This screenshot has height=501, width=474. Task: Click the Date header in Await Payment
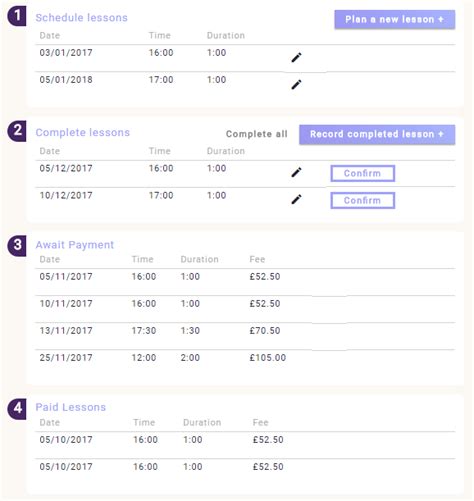click(50, 259)
